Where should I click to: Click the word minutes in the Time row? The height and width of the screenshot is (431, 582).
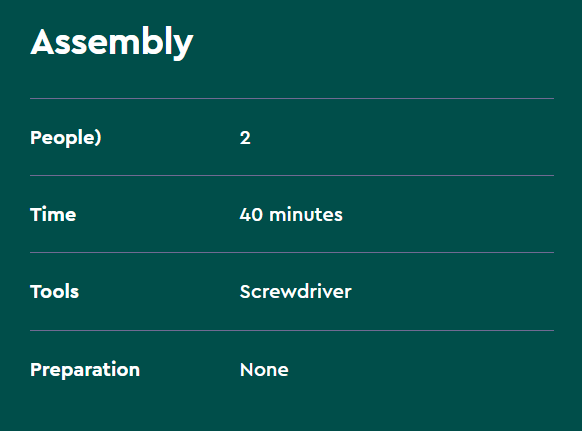coord(306,215)
